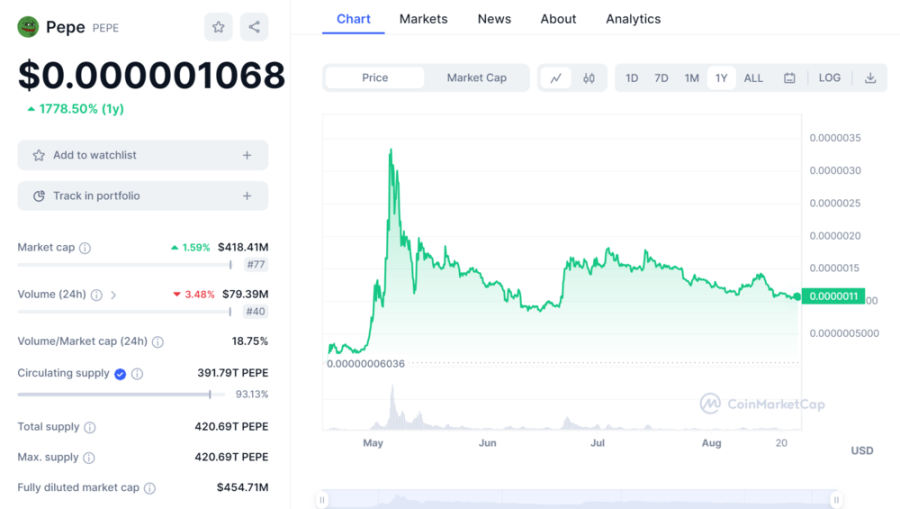Screen dimensions: 900x509
Task: Switch to the Markets tab
Action: click(424, 19)
